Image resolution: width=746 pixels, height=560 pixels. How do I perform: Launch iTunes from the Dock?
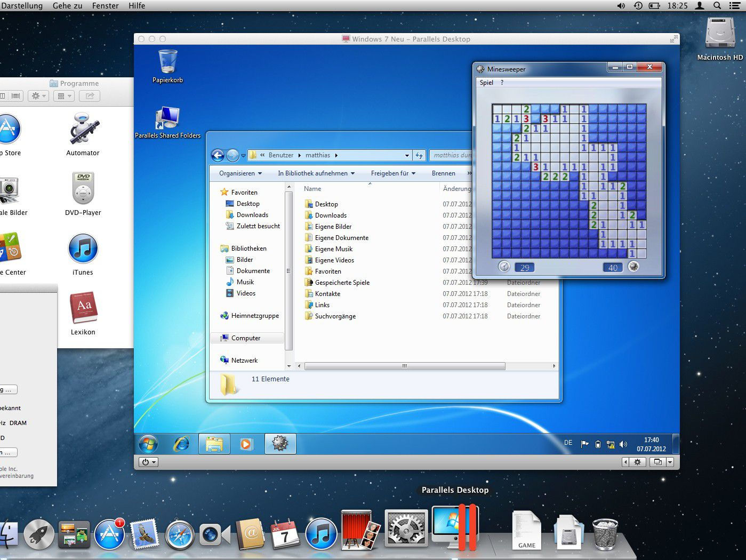321,534
